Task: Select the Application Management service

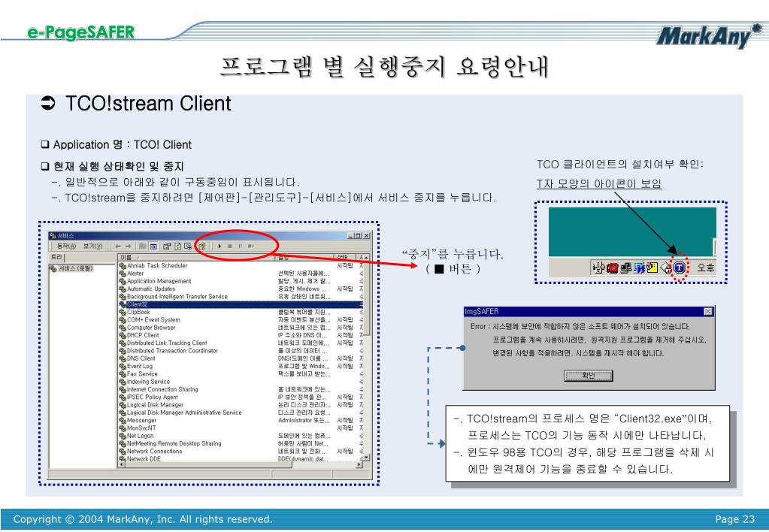Action: click(241, 281)
